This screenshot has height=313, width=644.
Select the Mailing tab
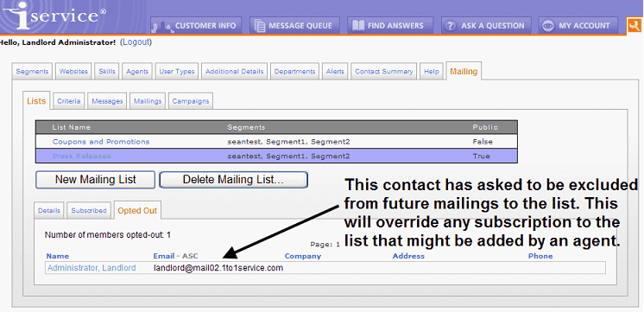click(464, 71)
